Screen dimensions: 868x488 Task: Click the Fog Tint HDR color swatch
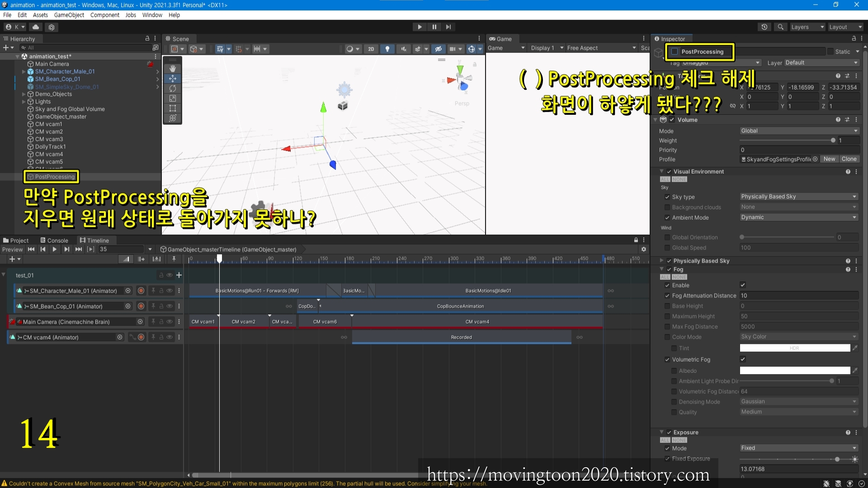pos(795,348)
